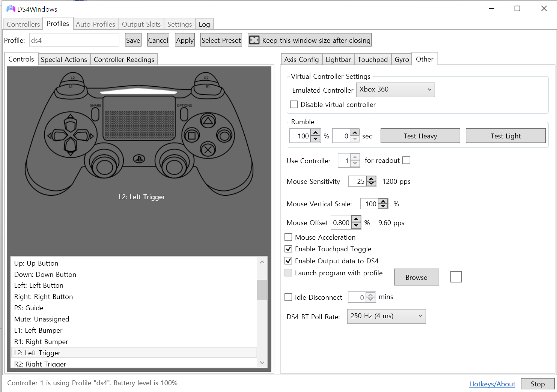Open Controller Readings tab

(124, 59)
